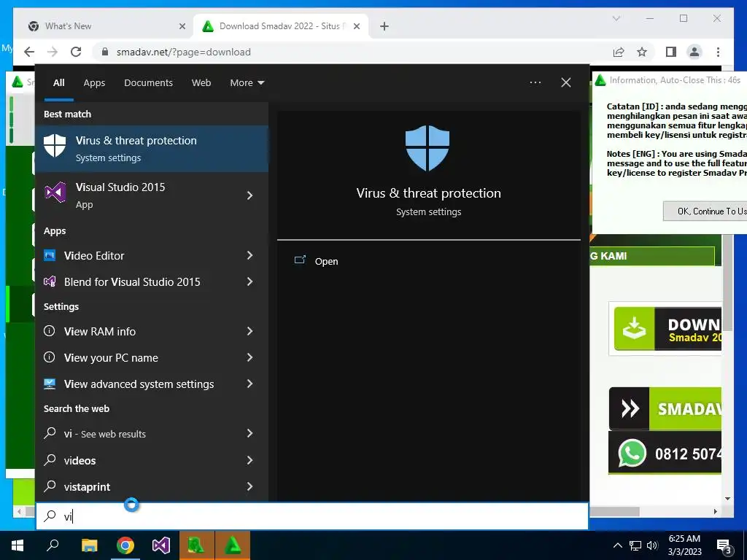Expand arrow next to View advanced system settings
Screen dimensions: 747x560
click(249, 384)
